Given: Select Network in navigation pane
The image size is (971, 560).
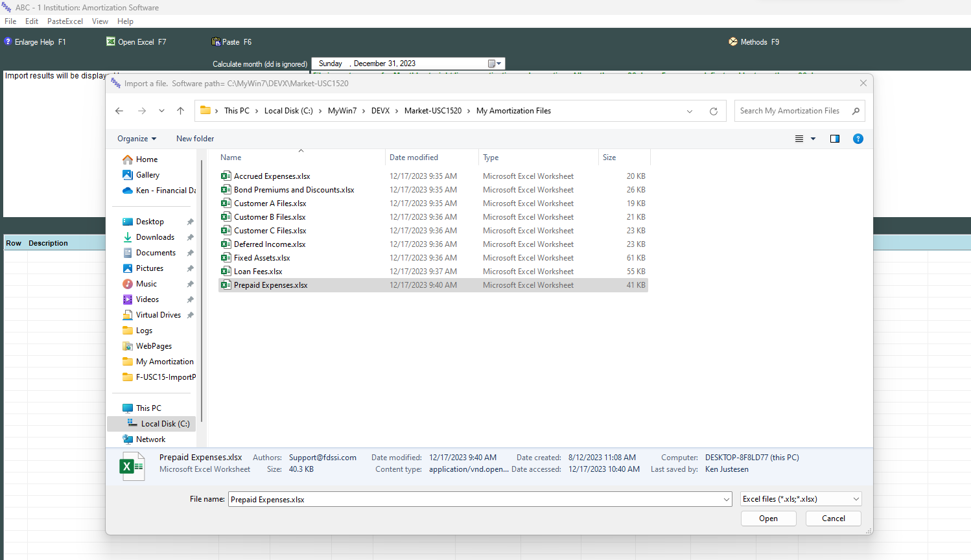Looking at the screenshot, I should click(x=150, y=439).
